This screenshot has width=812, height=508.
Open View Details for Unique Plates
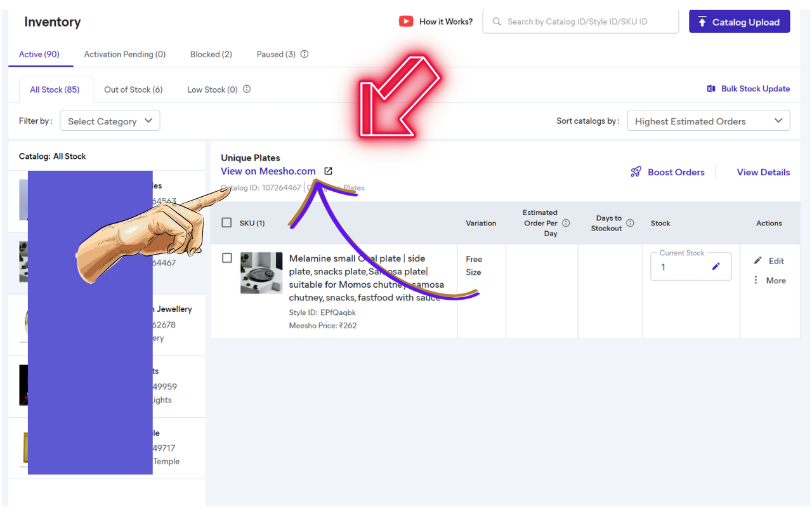[x=763, y=172]
